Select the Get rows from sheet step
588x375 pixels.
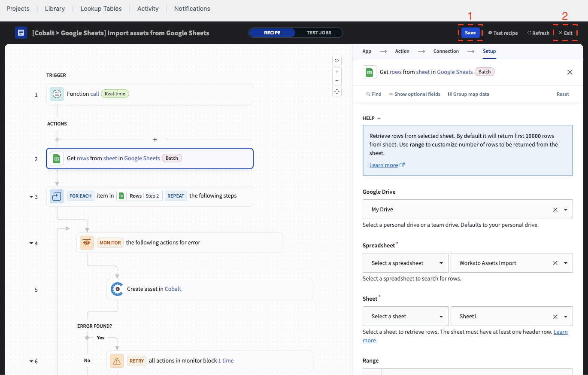[150, 159]
